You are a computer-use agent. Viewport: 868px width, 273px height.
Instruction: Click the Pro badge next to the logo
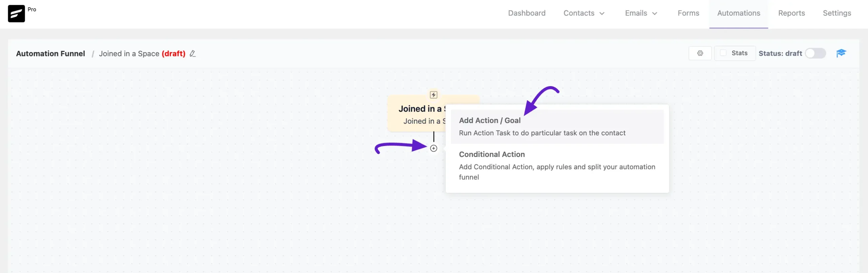(x=32, y=9)
